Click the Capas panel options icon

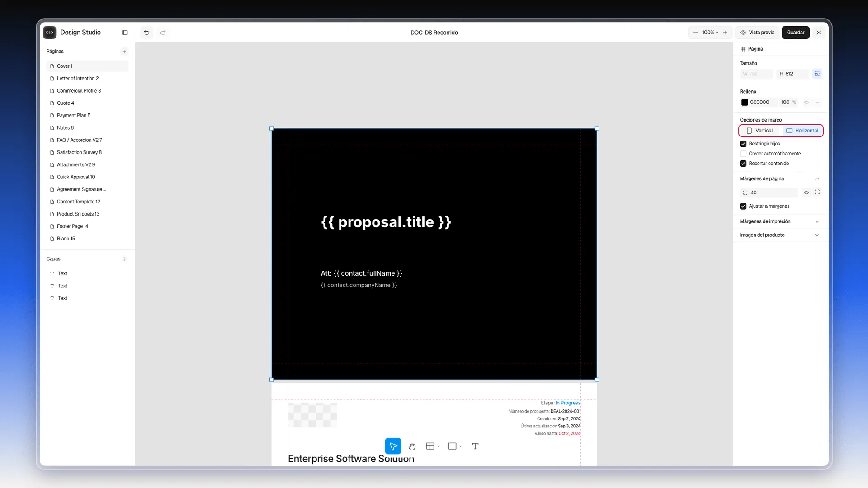coord(124,259)
